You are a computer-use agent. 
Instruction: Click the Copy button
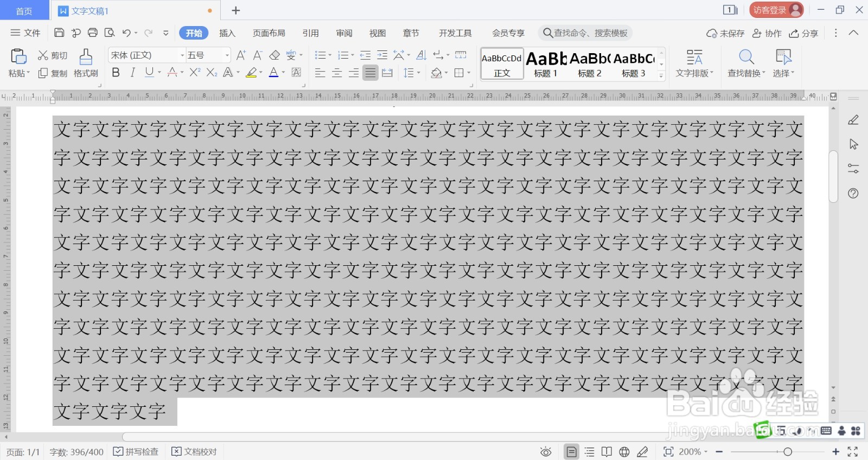[53, 73]
